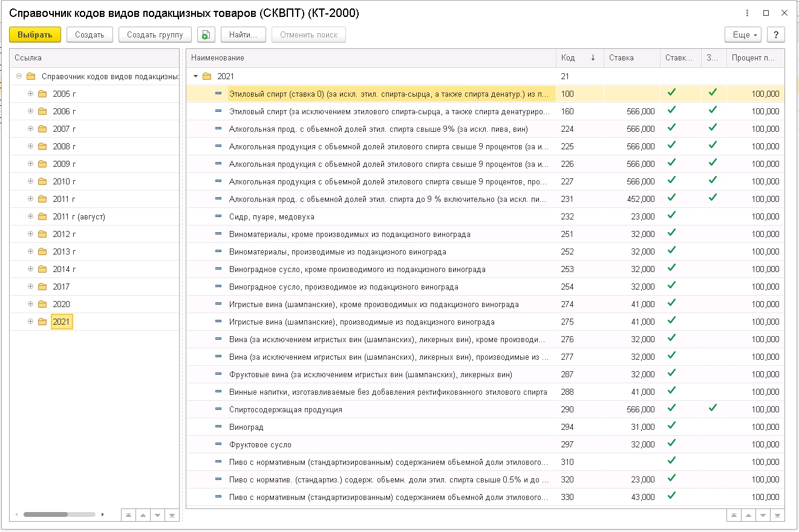Move down one page in the right table
799x532 pixels.
[763, 514]
